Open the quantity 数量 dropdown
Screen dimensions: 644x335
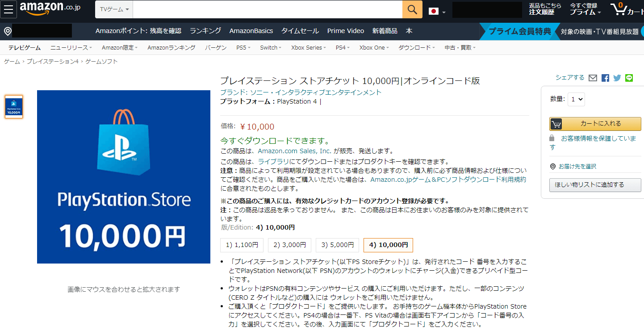tap(576, 99)
